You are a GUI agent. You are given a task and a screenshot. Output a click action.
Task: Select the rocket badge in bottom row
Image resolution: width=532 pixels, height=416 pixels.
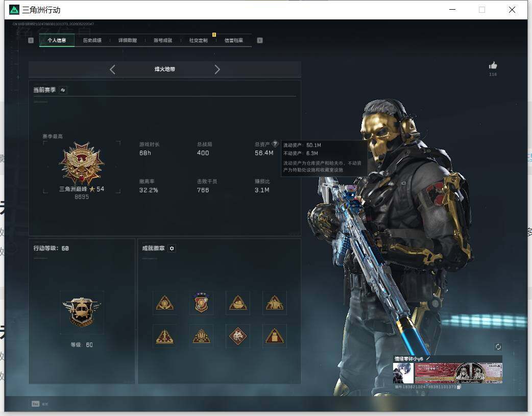tap(165, 336)
